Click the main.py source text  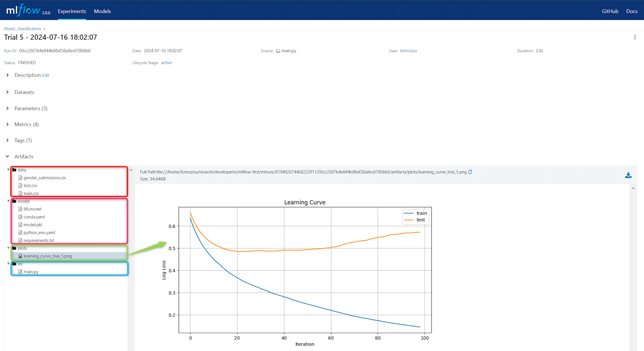[x=289, y=51]
